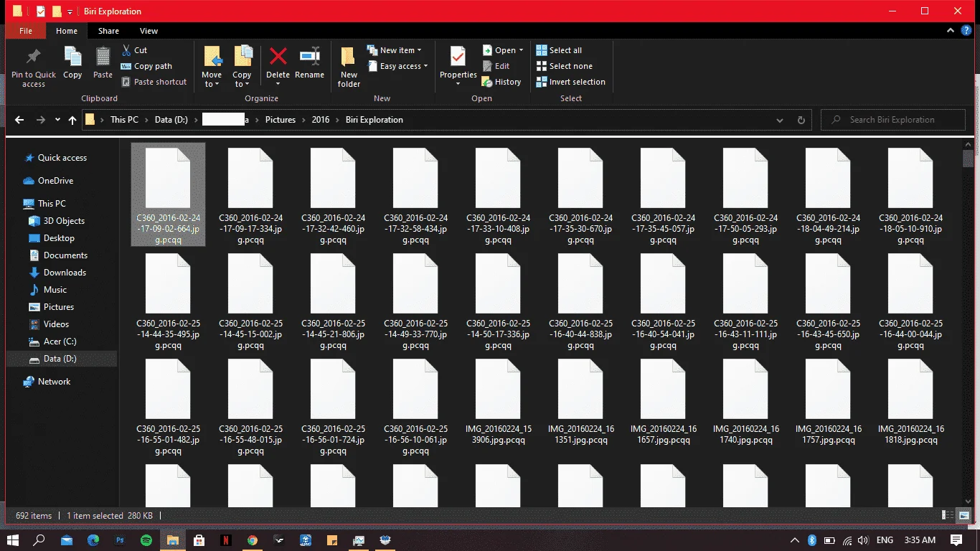Viewport: 980px width, 551px height.
Task: Select Acer (C:) drive in sidebar
Action: tap(60, 342)
